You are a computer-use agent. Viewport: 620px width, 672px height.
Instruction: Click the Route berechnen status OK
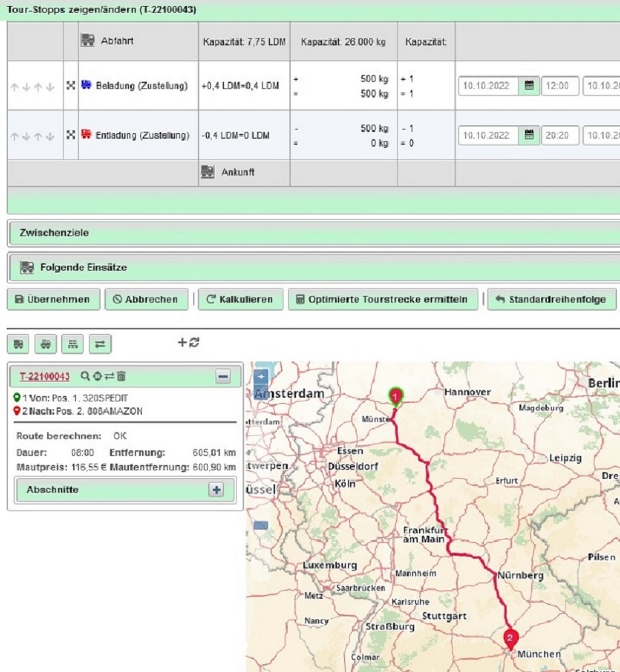point(120,436)
